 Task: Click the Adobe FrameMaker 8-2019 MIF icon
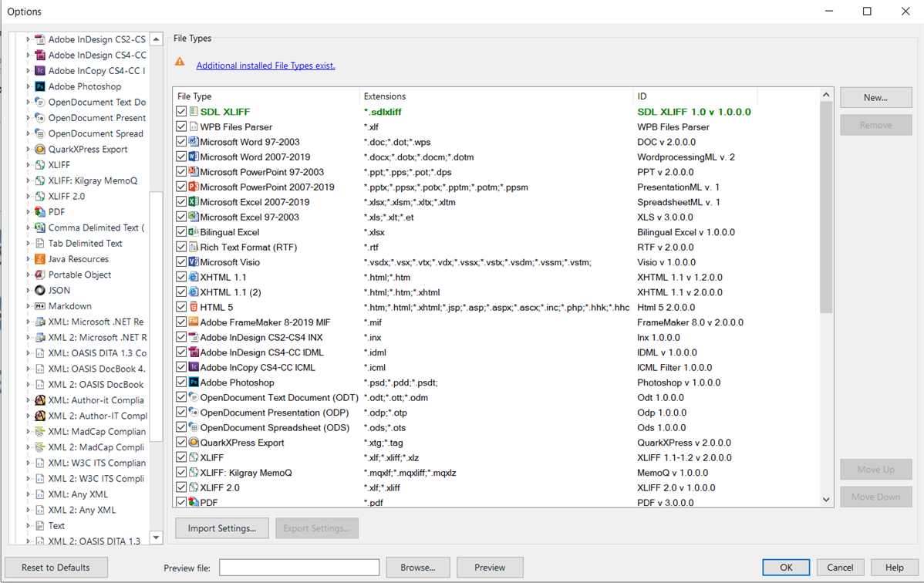[x=192, y=322]
